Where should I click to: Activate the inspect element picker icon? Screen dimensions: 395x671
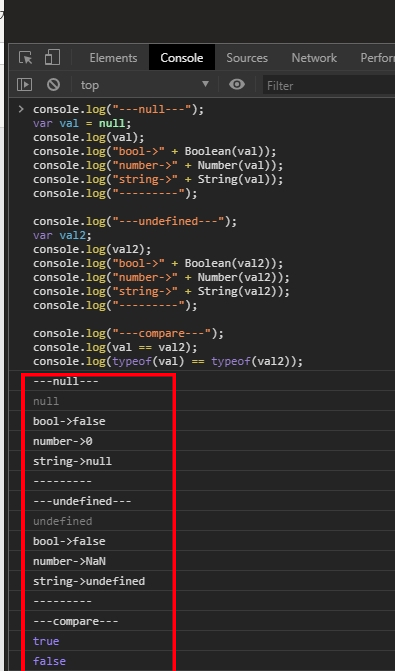coord(26,57)
